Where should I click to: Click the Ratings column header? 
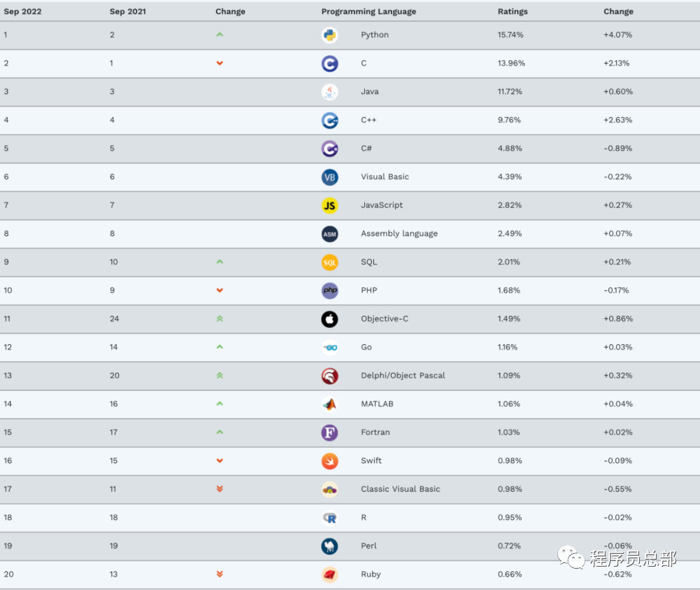click(512, 12)
